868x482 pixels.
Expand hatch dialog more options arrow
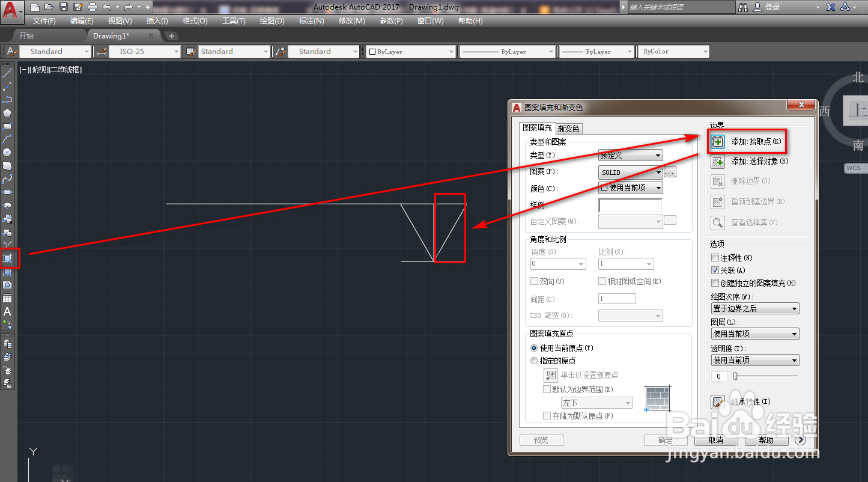tap(800, 440)
